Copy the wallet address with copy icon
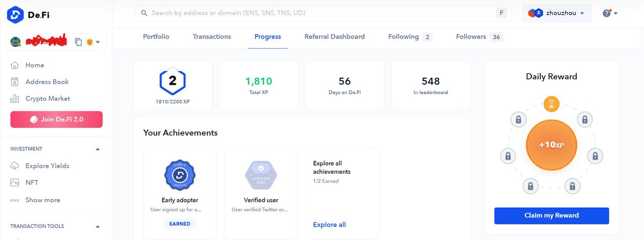644x240 pixels. pyautogui.click(x=78, y=42)
